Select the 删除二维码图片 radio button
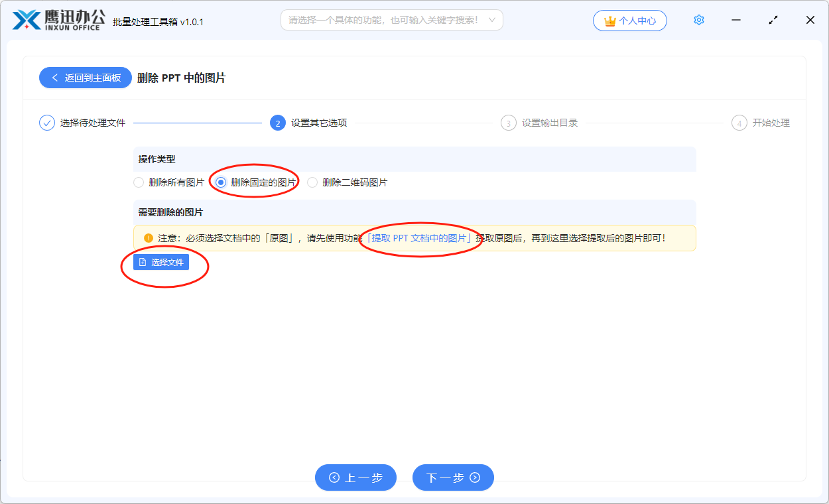Screen dimensions: 829x504 [312, 182]
